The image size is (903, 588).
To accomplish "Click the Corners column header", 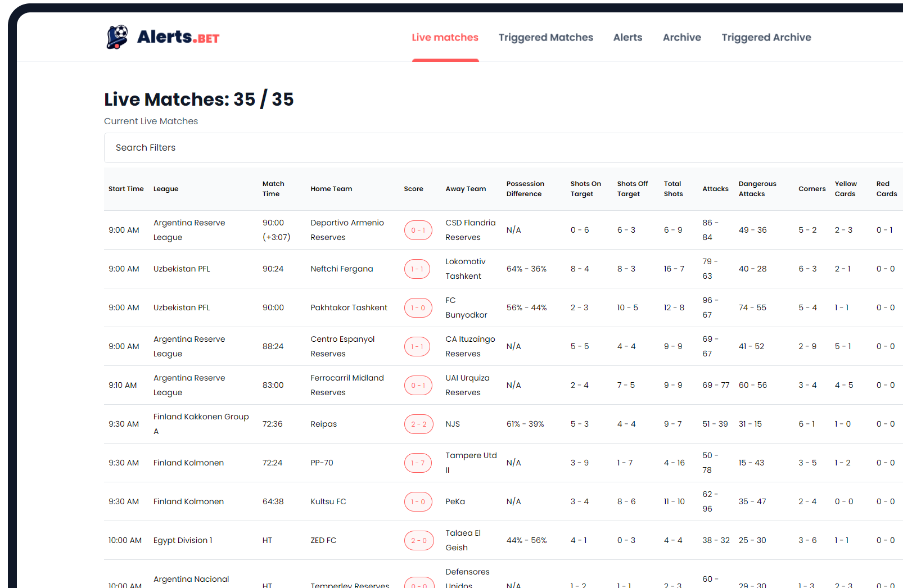I will tap(811, 189).
